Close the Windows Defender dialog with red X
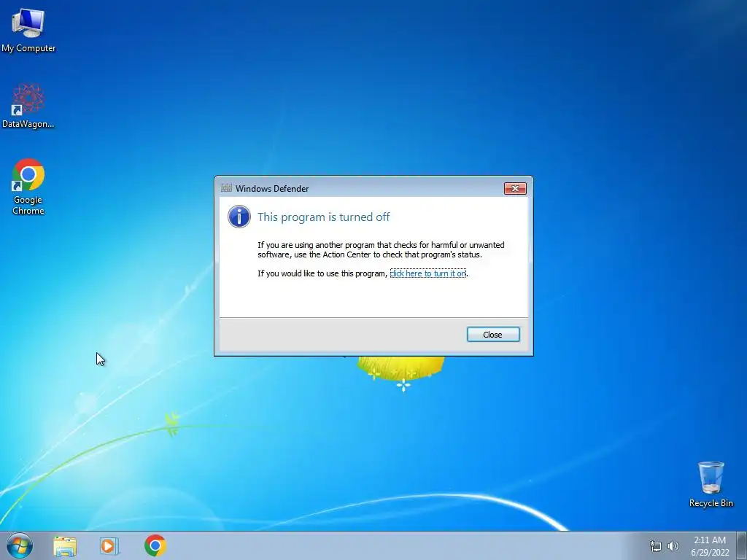Image resolution: width=747 pixels, height=560 pixels. click(515, 189)
